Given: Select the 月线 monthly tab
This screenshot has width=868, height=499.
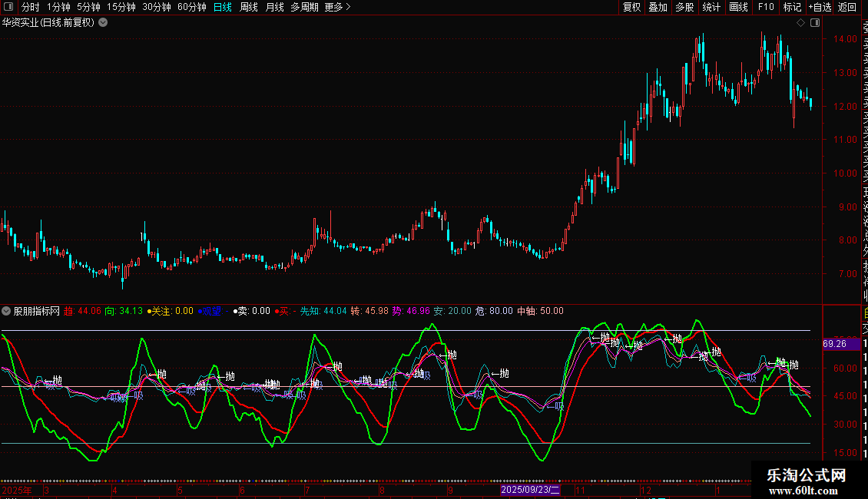Looking at the screenshot, I should pos(274,8).
